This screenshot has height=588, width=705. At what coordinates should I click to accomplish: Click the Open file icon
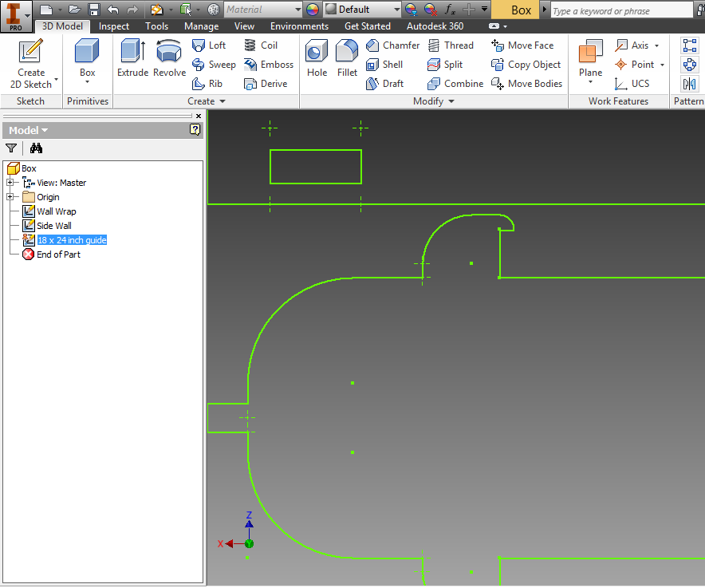coord(75,10)
